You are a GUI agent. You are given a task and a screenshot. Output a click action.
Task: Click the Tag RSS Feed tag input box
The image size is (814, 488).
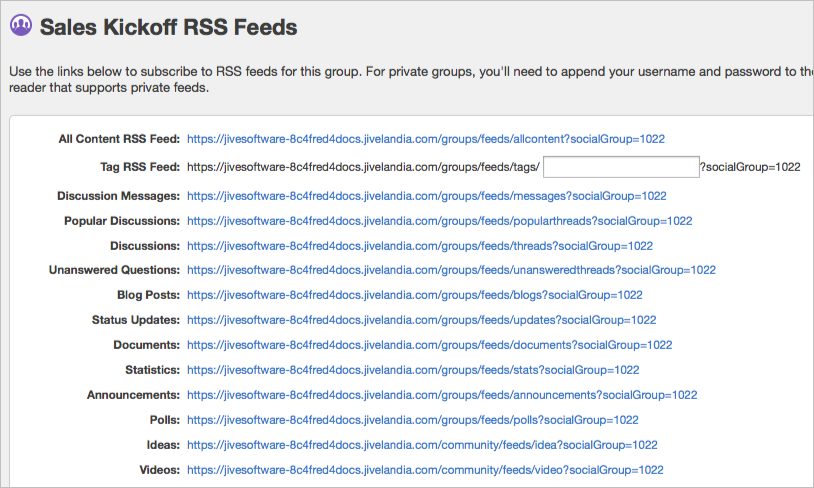click(621, 167)
